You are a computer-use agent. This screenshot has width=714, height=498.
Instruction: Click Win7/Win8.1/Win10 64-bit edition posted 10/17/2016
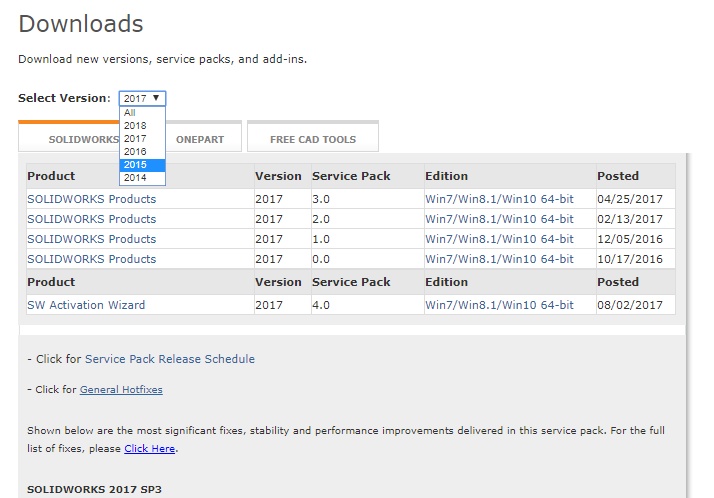pos(499,259)
